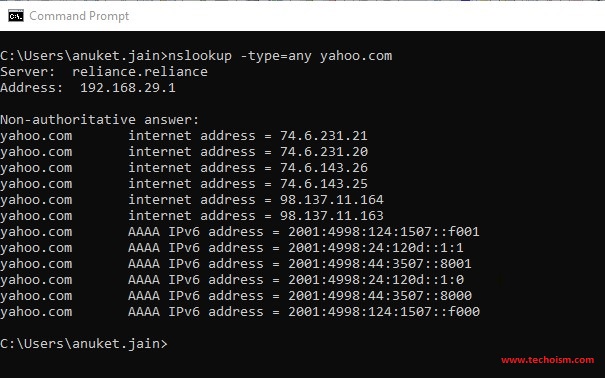Click the Command Prompt window icon
Screen dimensions: 605x378
(16, 16)
